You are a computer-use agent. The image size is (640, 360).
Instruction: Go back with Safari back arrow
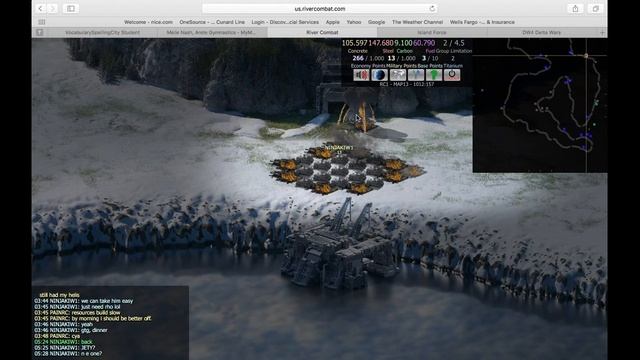pos(40,8)
